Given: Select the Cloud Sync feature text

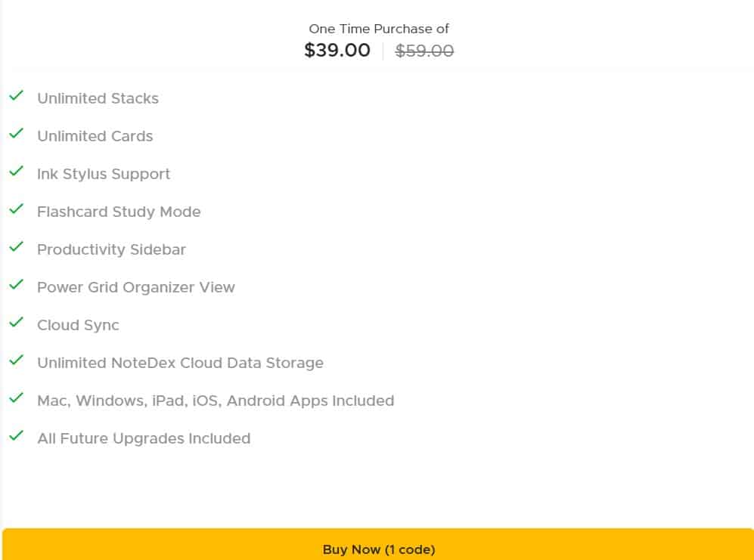Looking at the screenshot, I should click(x=78, y=325).
